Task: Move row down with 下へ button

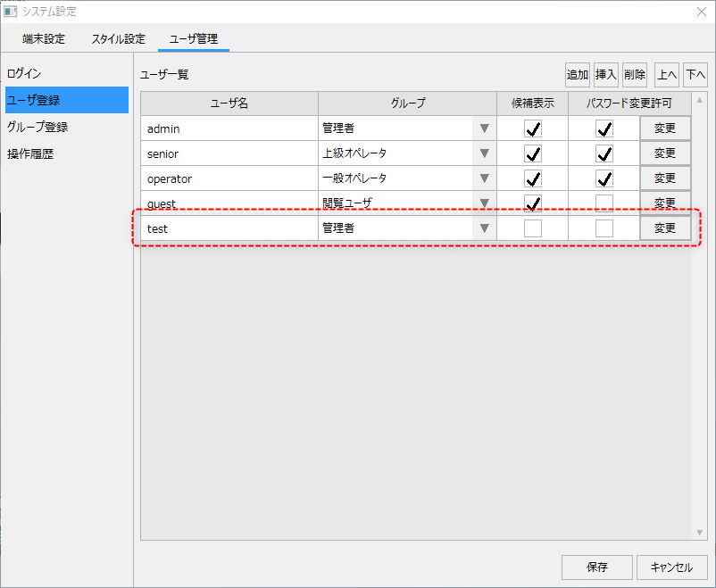Action: pyautogui.click(x=695, y=75)
